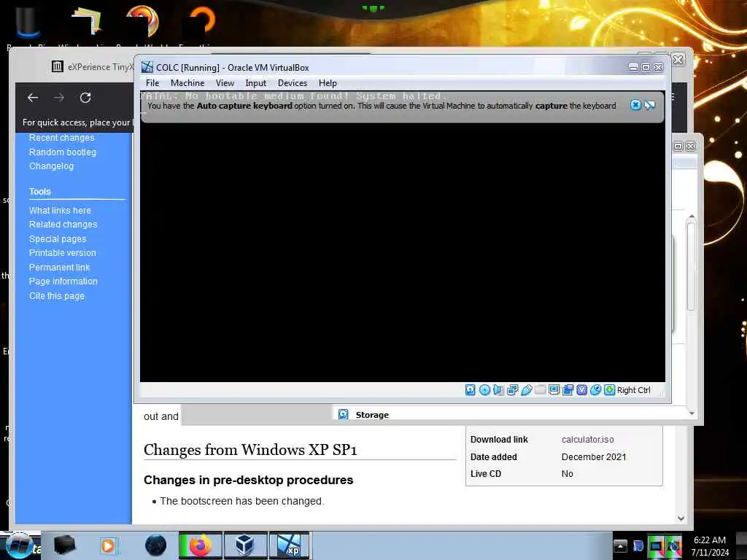Open the Help menu
Viewport: 747px width, 560px height.
[328, 83]
